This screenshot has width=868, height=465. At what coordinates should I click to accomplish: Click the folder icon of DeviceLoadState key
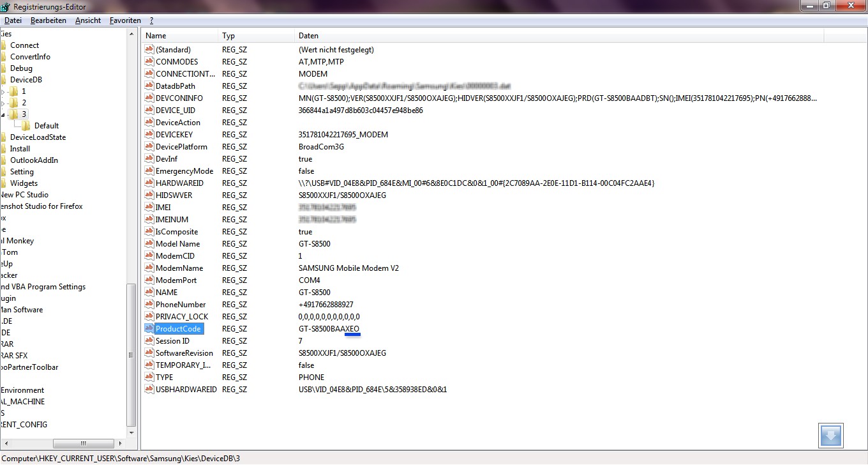[x=3, y=137]
